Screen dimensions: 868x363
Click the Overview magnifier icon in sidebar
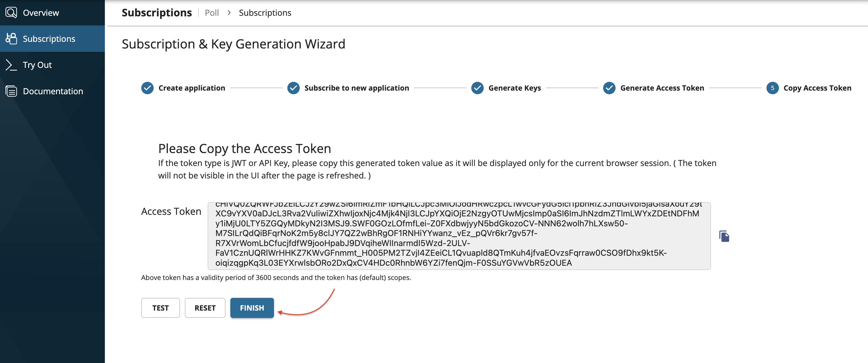tap(11, 12)
